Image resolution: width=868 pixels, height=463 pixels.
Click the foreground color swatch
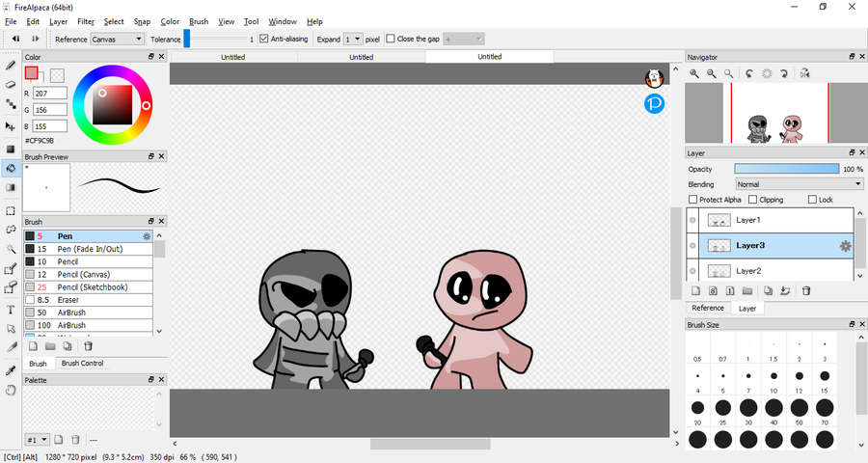[x=32, y=72]
